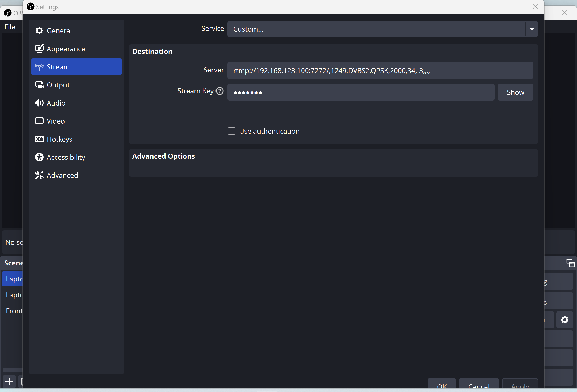Image resolution: width=577 pixels, height=392 pixels.
Task: Select the Front scene in OBS list
Action: pyautogui.click(x=12, y=311)
